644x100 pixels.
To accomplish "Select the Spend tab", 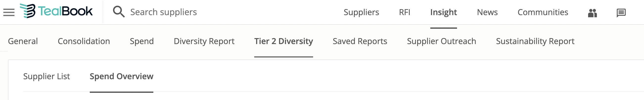I will click(142, 41).
